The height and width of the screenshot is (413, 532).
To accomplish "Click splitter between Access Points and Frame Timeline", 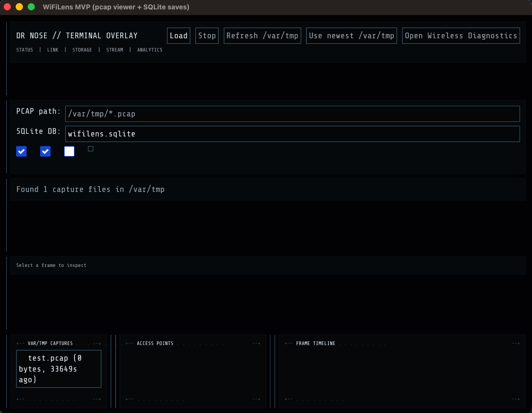I will tap(273, 371).
